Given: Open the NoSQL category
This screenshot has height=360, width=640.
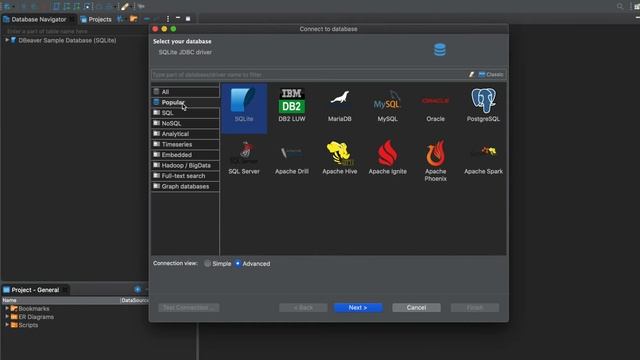Looking at the screenshot, I should pos(185,123).
